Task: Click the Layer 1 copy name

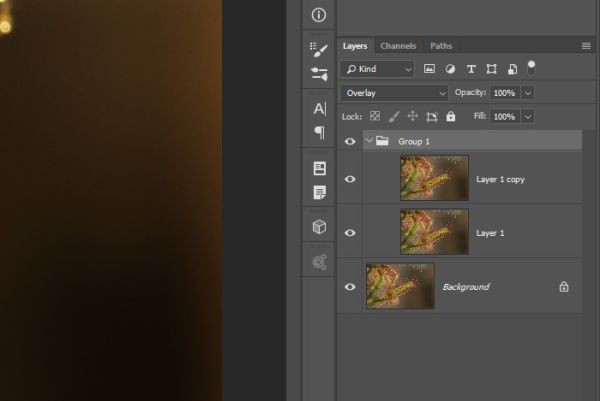Action: click(x=501, y=179)
